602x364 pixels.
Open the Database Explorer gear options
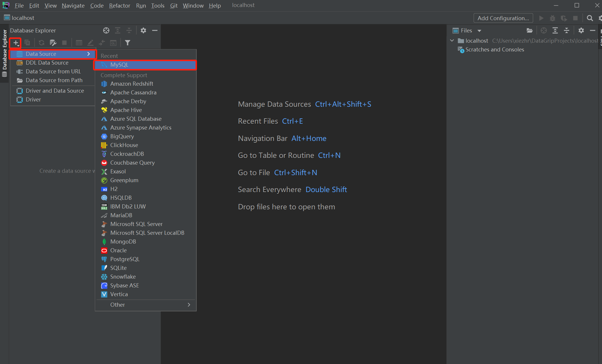pos(143,30)
